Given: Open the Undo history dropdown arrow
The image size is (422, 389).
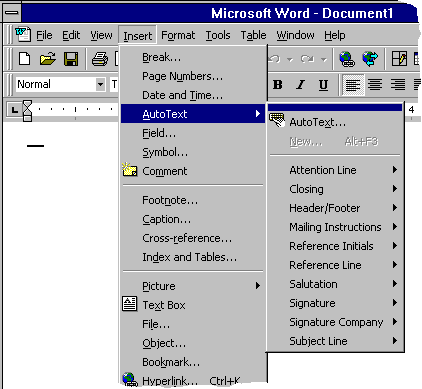Looking at the screenshot, I should [x=290, y=60].
